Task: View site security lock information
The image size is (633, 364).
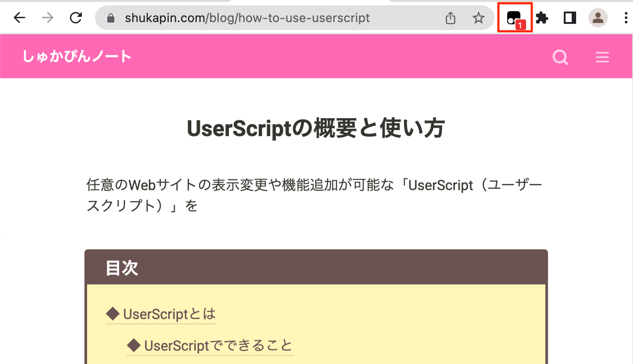Action: [x=110, y=18]
